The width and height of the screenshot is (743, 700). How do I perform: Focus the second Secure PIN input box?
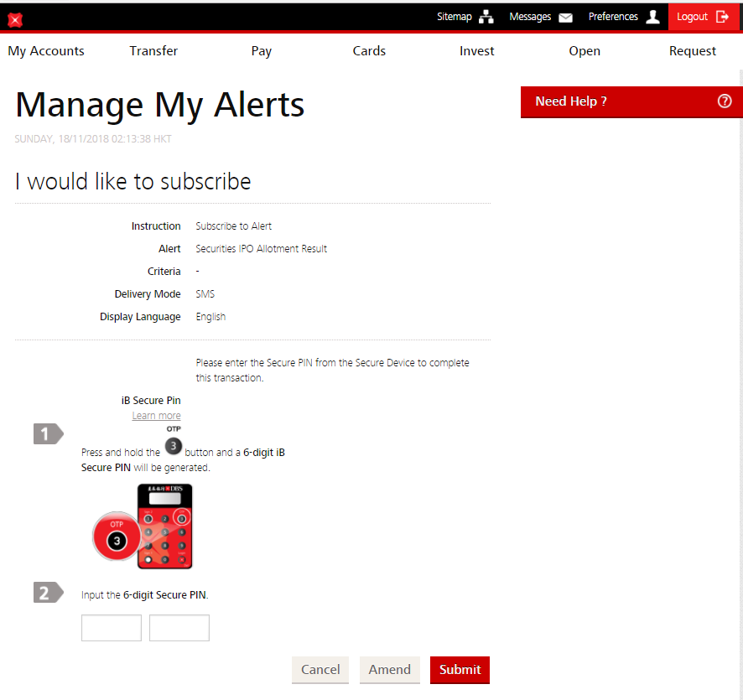179,628
